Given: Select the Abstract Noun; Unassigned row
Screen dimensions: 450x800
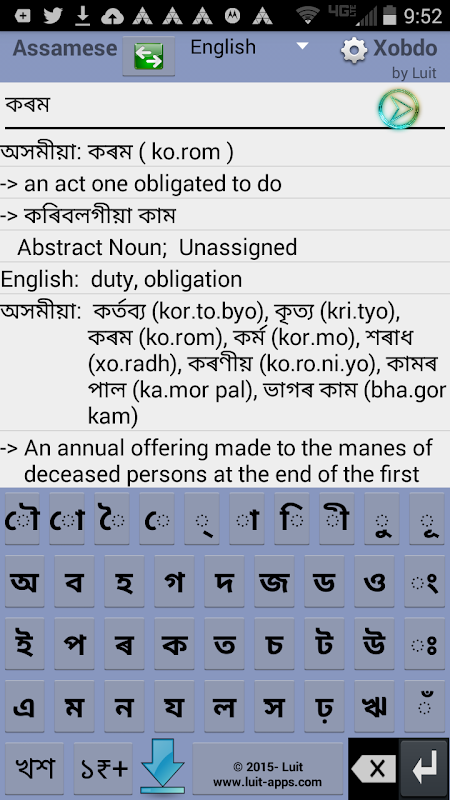Looking at the screenshot, I should coord(225,247).
